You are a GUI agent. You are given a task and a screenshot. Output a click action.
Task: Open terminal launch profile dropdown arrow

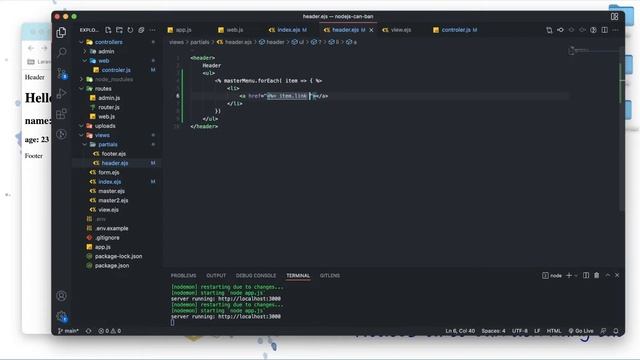(x=576, y=276)
